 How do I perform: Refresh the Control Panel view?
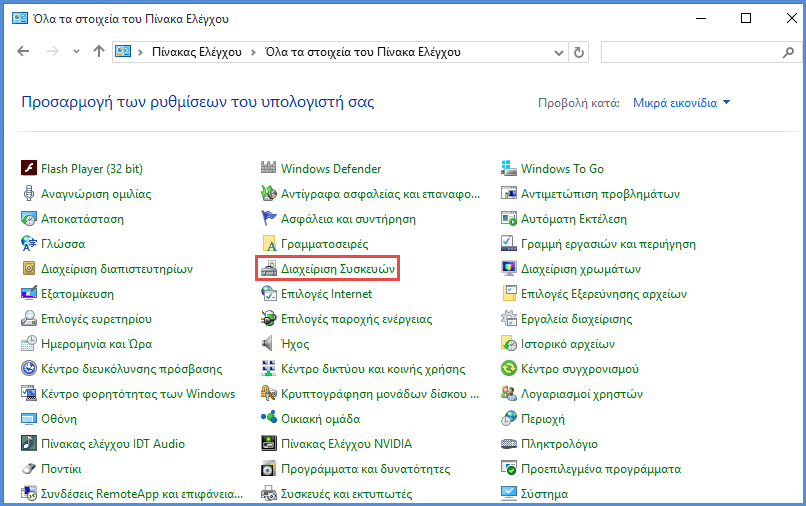click(x=579, y=52)
